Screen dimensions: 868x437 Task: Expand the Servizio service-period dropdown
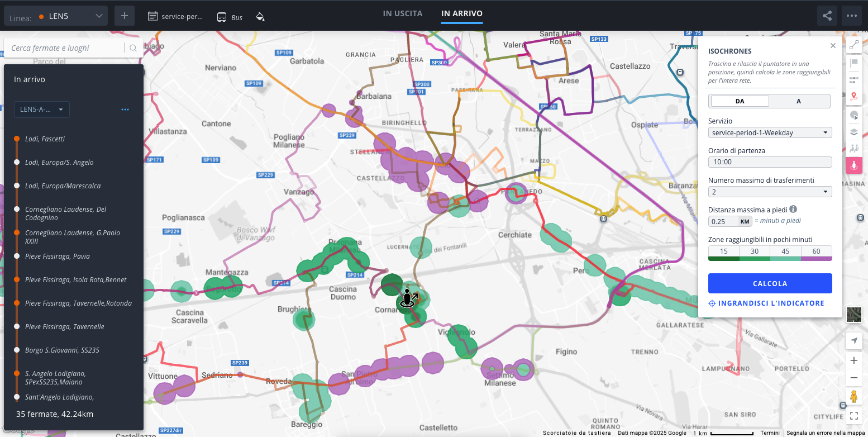coord(770,133)
